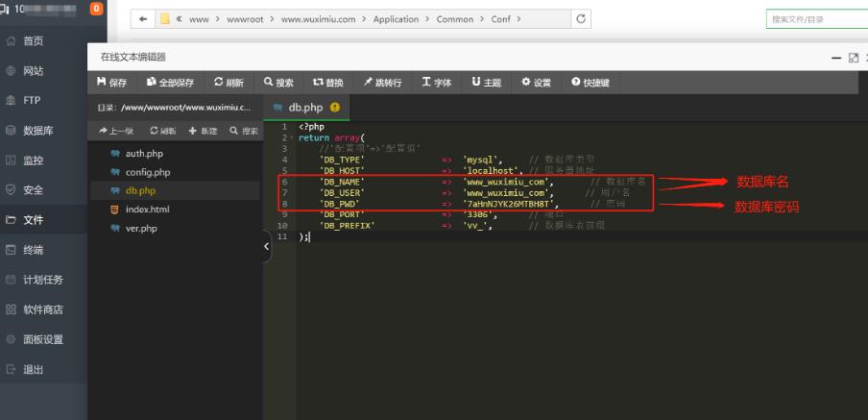Collapse the file tree sidebar panel
Image resolution: width=868 pixels, height=420 pixels.
(x=267, y=247)
